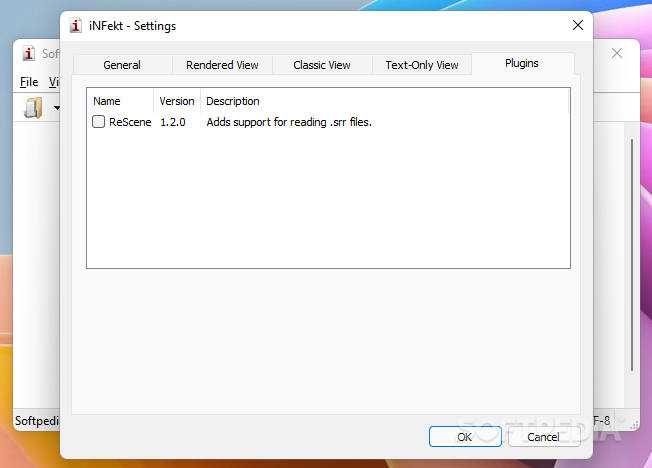Click the iNFekt app icon in Settings title bar

(x=76, y=26)
